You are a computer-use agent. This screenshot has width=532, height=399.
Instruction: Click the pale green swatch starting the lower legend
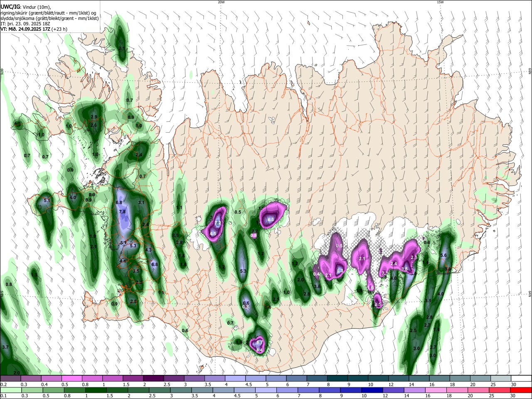point(11,390)
